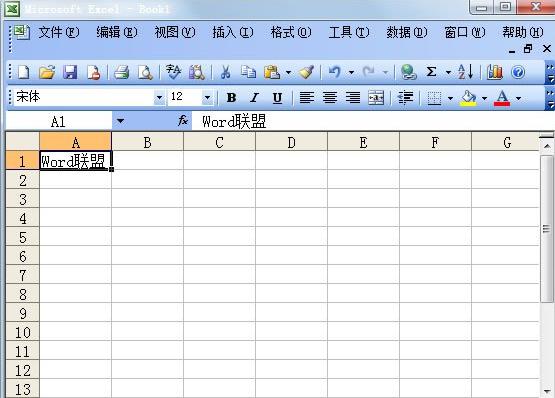The height and width of the screenshot is (398, 555).
Task: Toggle underline formatting
Action: coord(278,98)
